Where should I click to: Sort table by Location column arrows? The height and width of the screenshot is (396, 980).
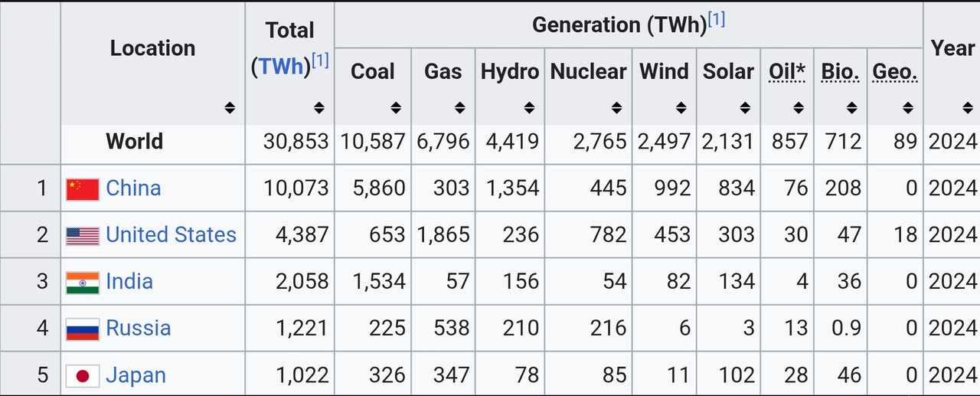coord(230,108)
